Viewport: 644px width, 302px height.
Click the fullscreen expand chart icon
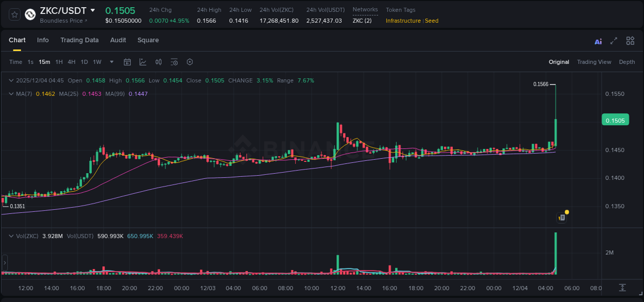pos(613,41)
